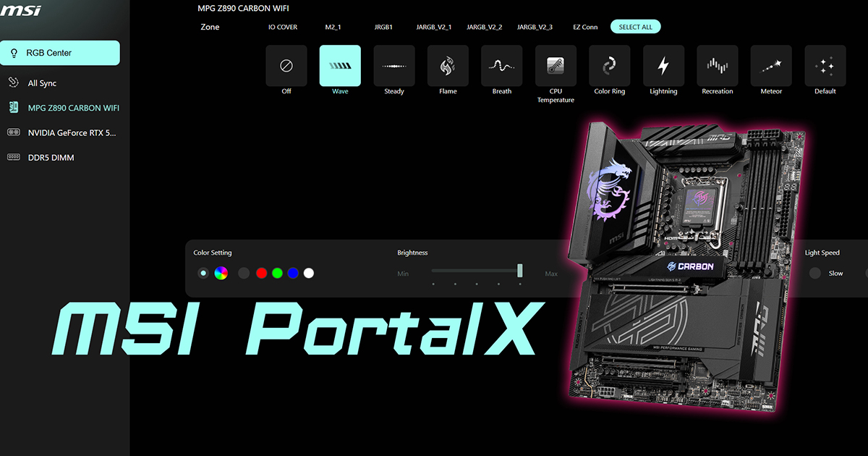Switch to the IO COVER zone
The height and width of the screenshot is (456, 868).
coord(282,27)
